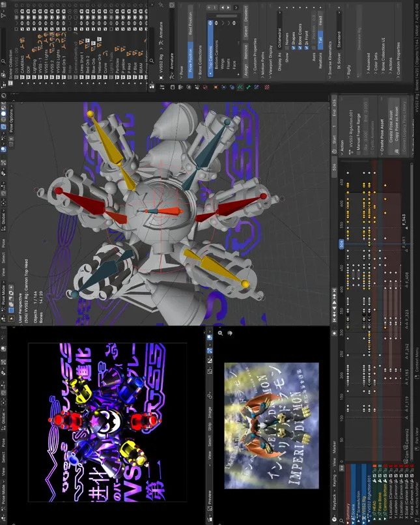Image resolution: width=420 pixels, height=525 pixels.
Task: Enable the Manual Frame Range checkbox
Action: click(x=359, y=153)
